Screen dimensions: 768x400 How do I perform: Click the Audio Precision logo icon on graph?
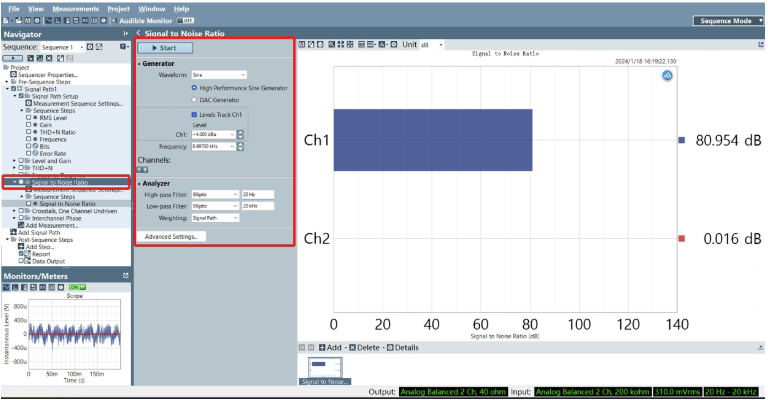[666, 76]
